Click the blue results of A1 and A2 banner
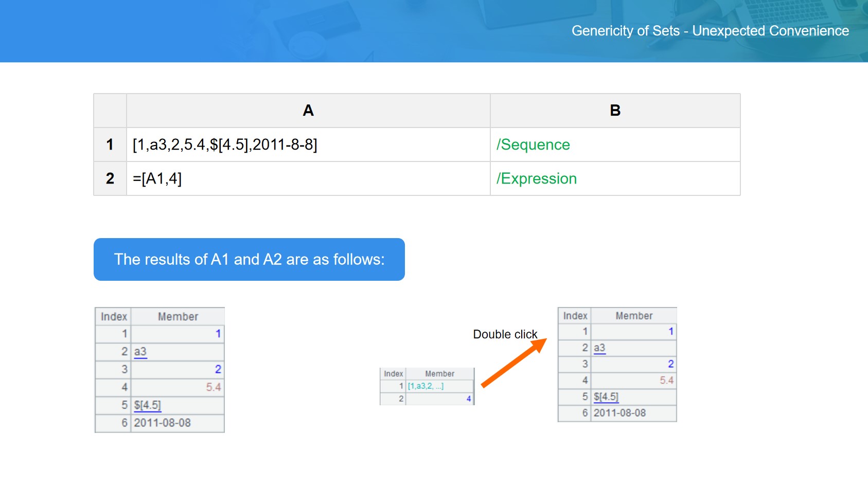This screenshot has width=868, height=488. [249, 259]
